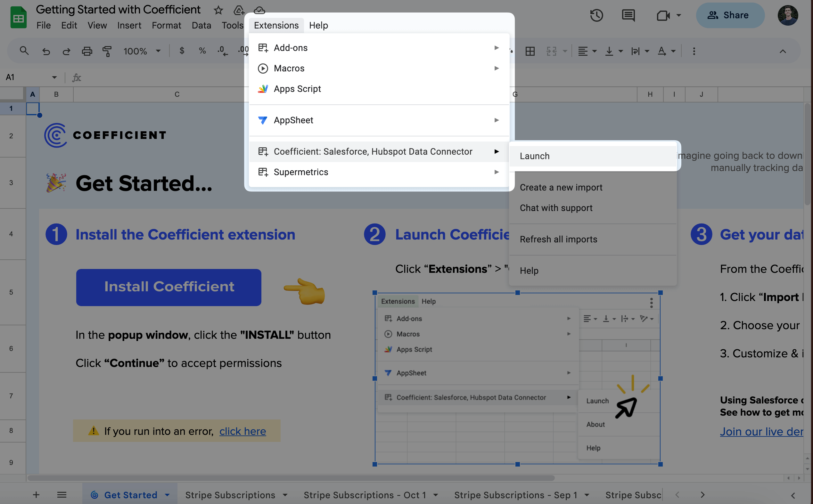Click the Install Coefficient button
813x504 pixels.
point(169,287)
